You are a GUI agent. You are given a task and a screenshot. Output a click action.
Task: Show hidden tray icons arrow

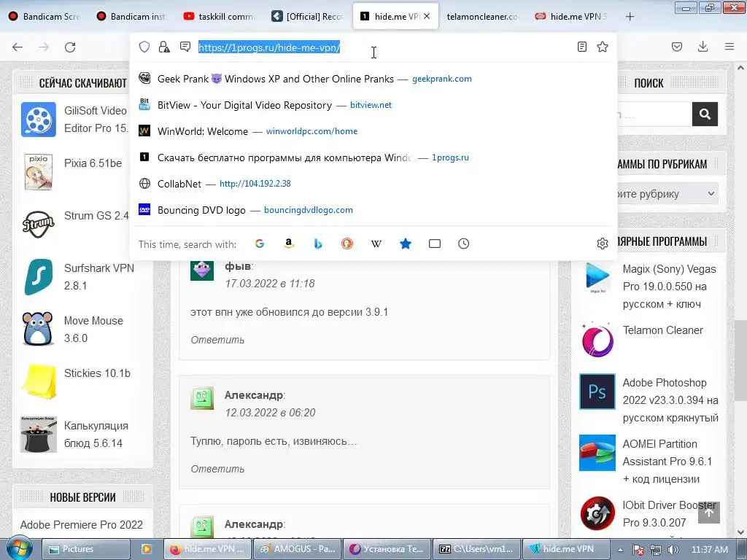click(x=620, y=550)
